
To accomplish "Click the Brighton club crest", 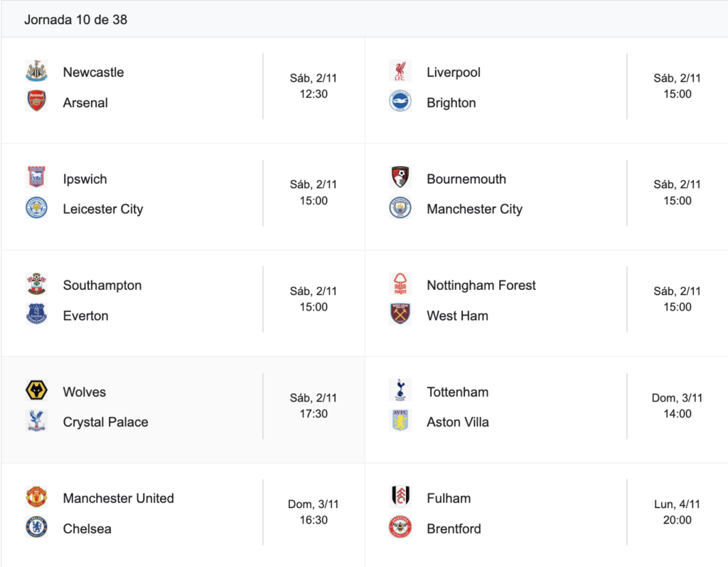I will point(400,102).
